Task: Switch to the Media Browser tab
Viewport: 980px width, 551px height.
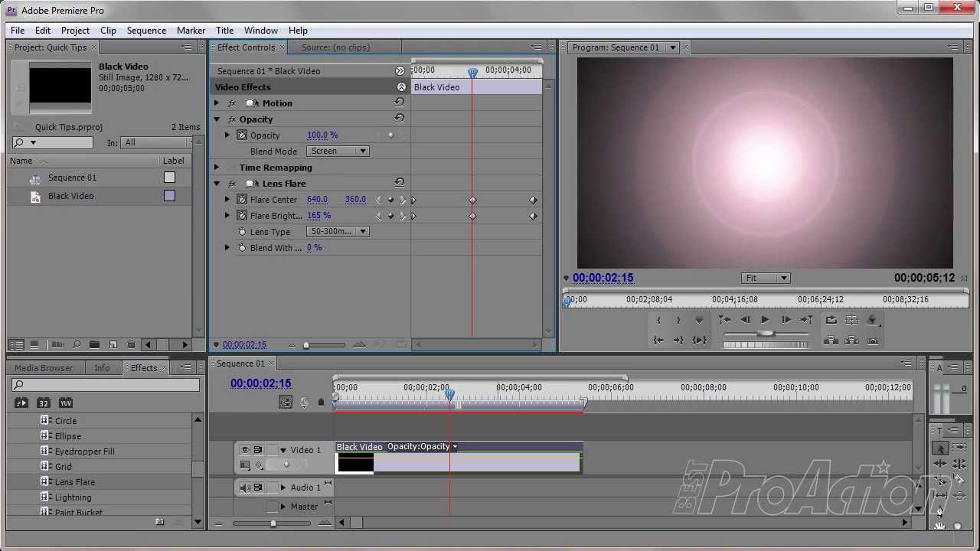Action: 44,368
